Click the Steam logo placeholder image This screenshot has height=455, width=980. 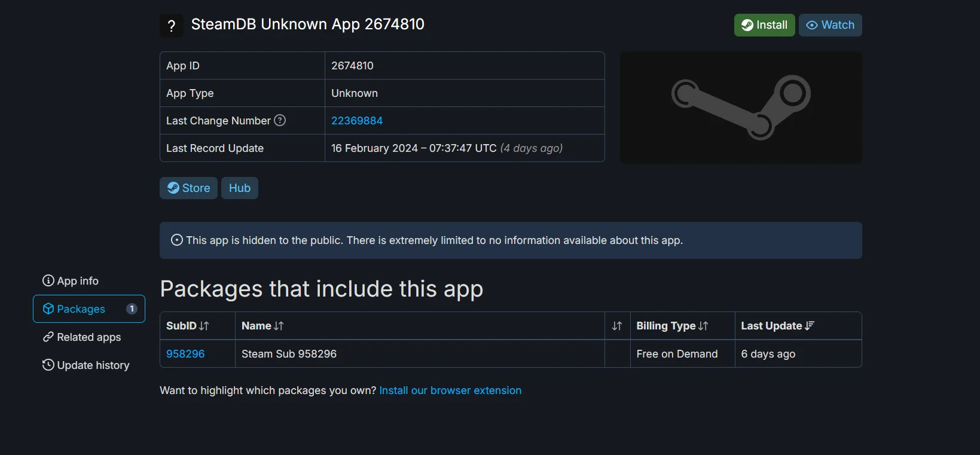click(x=741, y=108)
